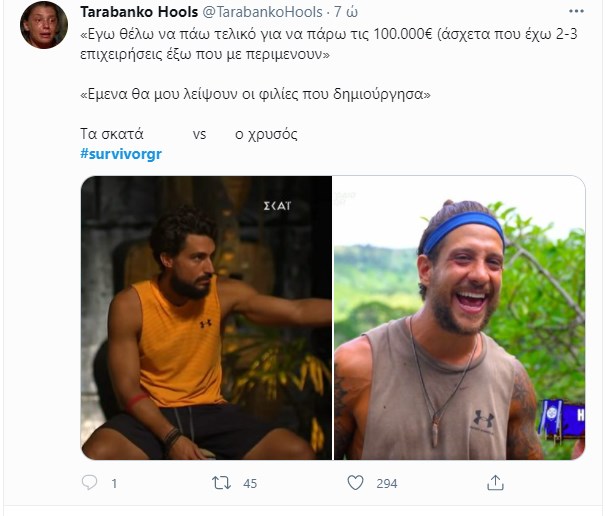606x516 pixels.
Task: Click the reply count "1"
Action: 114,484
